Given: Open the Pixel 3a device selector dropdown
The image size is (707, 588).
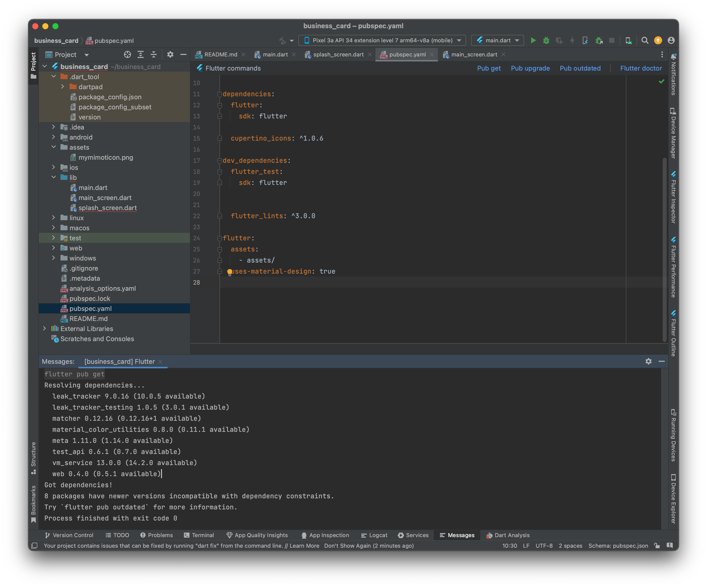Looking at the screenshot, I should 382,40.
